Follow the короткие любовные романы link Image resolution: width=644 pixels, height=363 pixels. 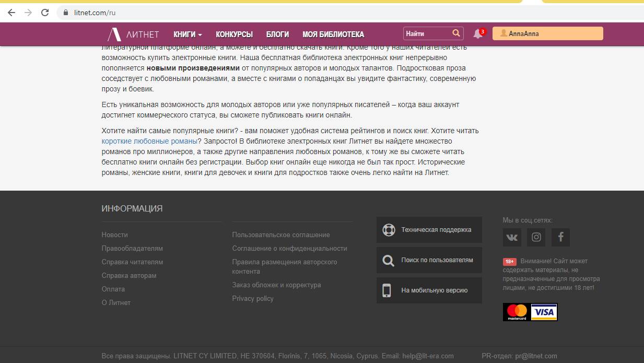pos(149,141)
